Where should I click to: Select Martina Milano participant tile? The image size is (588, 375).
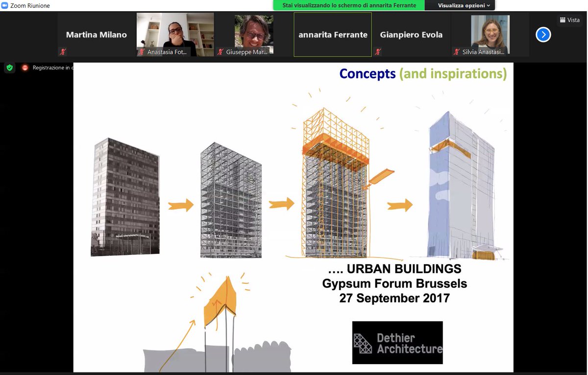[97, 35]
